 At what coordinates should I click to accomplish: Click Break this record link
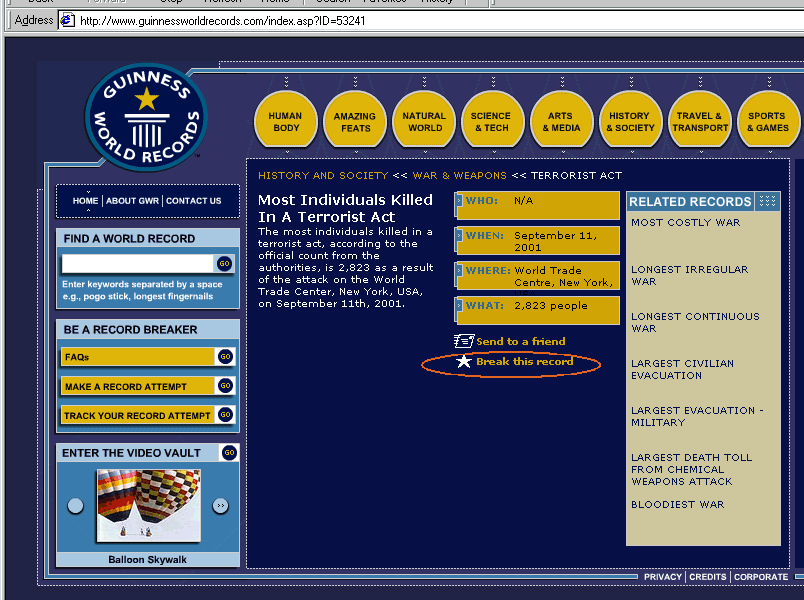[524, 362]
